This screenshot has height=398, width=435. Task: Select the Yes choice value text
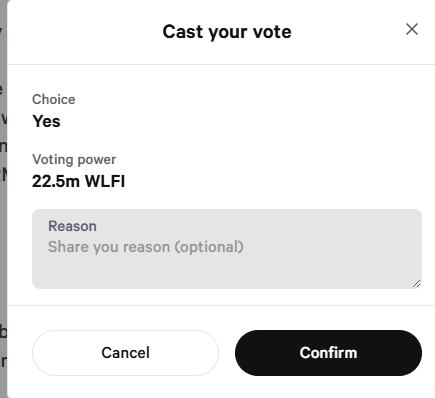coord(46,121)
